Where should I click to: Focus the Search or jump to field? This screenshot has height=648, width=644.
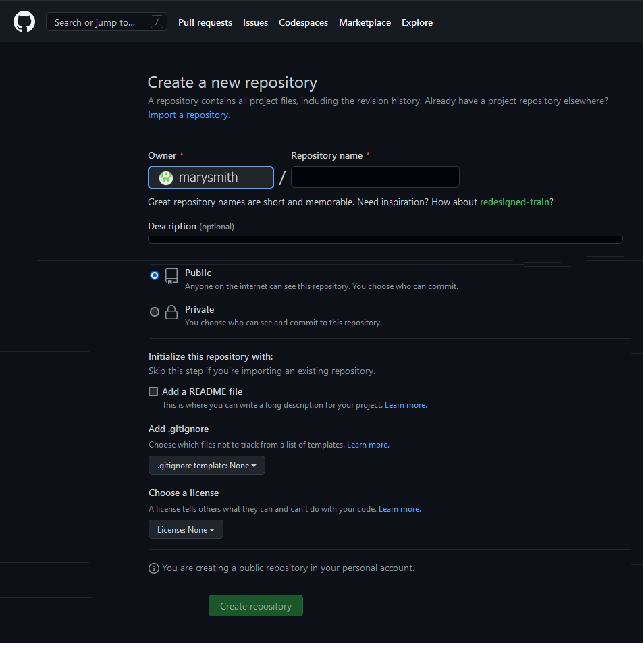click(107, 22)
